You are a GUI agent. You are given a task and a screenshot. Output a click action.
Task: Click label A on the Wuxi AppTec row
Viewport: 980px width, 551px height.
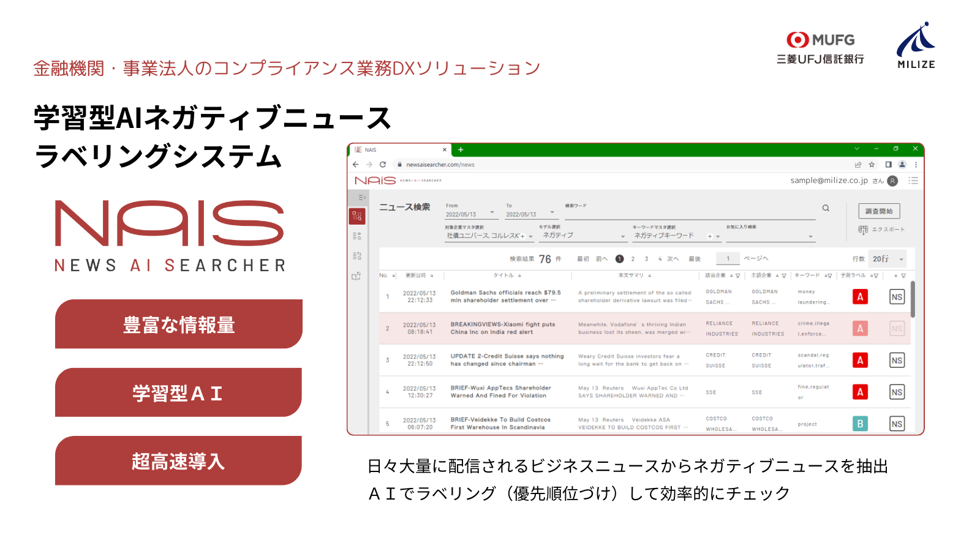pos(860,392)
